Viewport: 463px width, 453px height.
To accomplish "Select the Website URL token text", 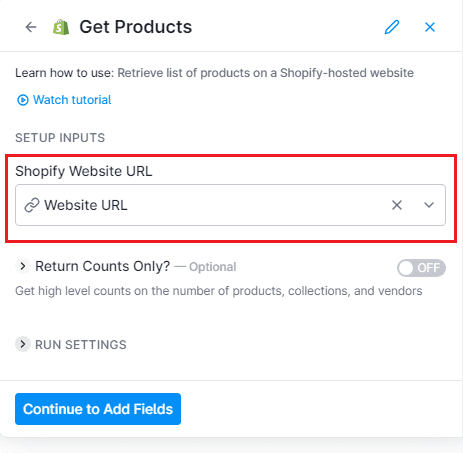I will point(86,205).
